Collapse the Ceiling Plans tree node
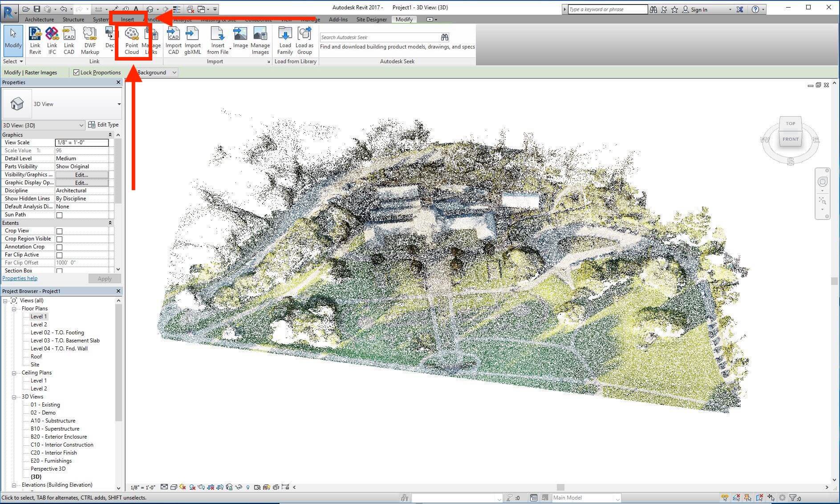840x504 pixels. (x=14, y=373)
